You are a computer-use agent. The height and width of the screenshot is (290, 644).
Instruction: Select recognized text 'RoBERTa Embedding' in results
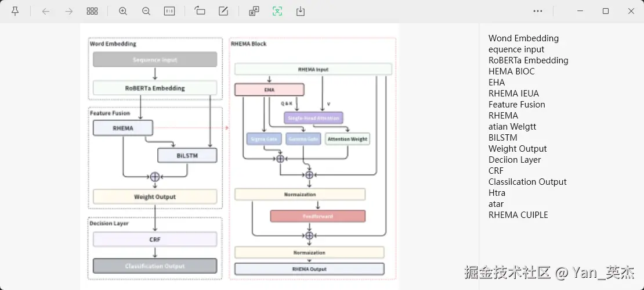[x=528, y=60]
